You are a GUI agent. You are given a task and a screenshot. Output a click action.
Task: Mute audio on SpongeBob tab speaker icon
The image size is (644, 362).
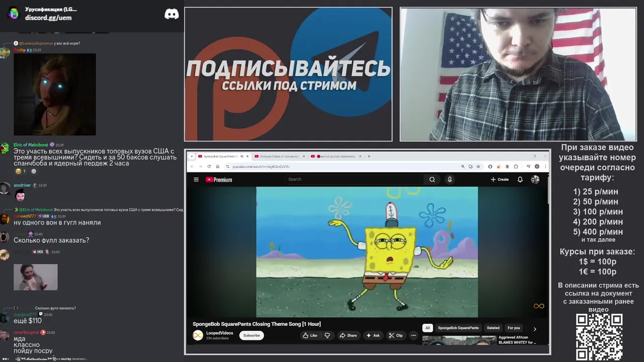click(242, 156)
